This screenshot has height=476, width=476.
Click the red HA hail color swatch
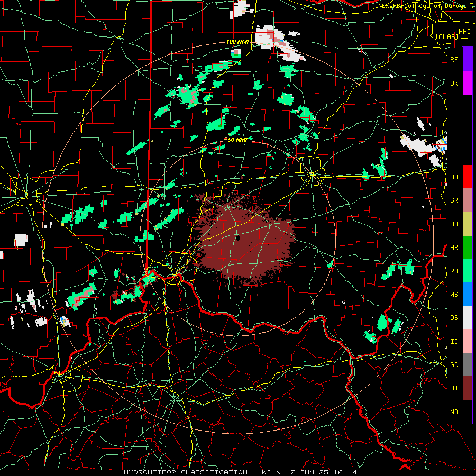pyautogui.click(x=467, y=177)
